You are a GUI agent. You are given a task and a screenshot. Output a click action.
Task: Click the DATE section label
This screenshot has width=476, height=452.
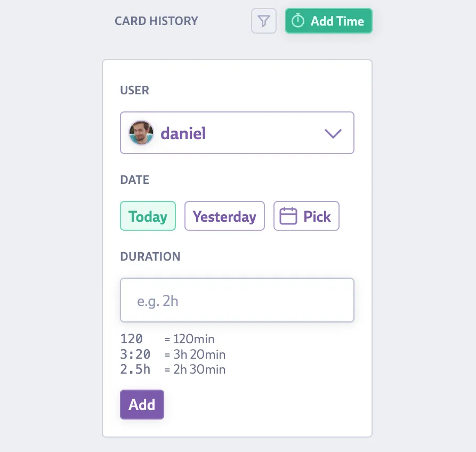pos(135,180)
